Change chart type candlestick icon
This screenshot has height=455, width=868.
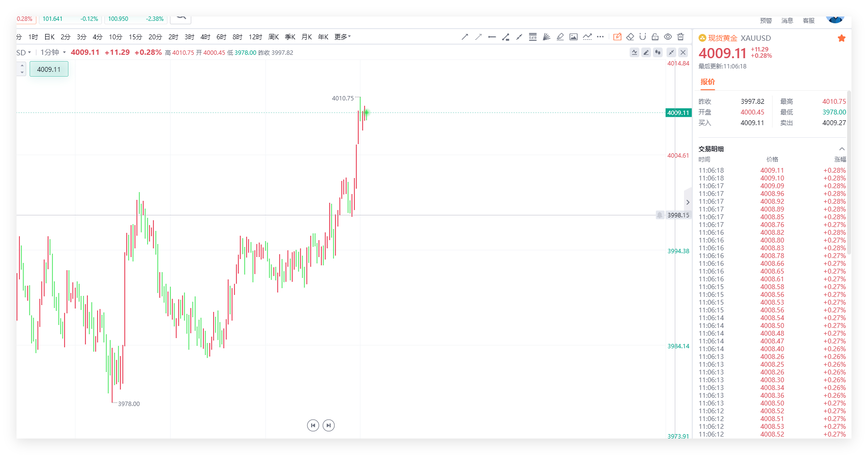click(658, 52)
